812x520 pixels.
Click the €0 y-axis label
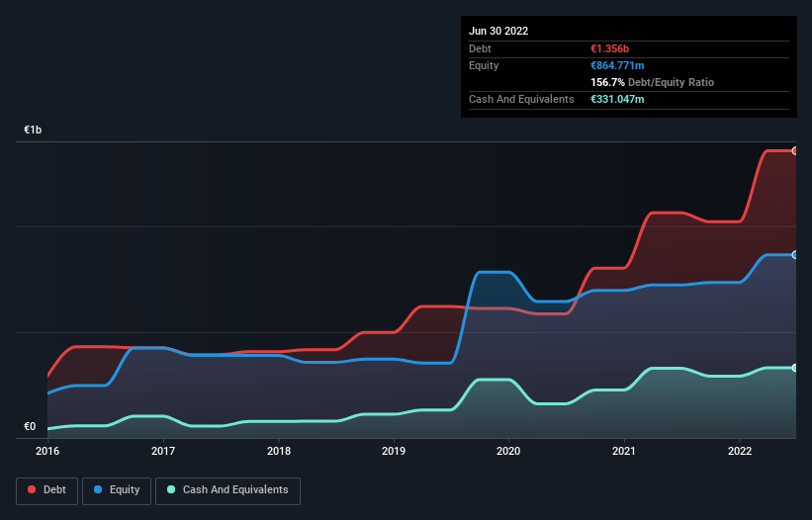pos(30,426)
